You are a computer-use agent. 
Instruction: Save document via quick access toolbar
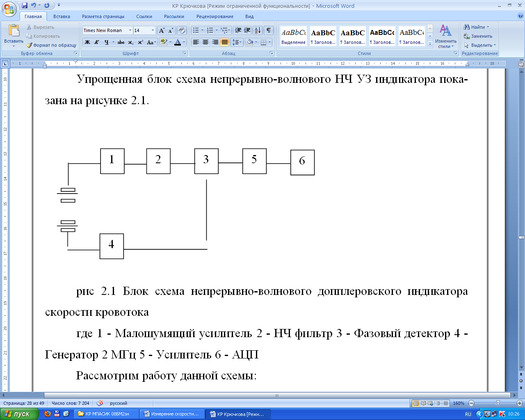pos(25,5)
